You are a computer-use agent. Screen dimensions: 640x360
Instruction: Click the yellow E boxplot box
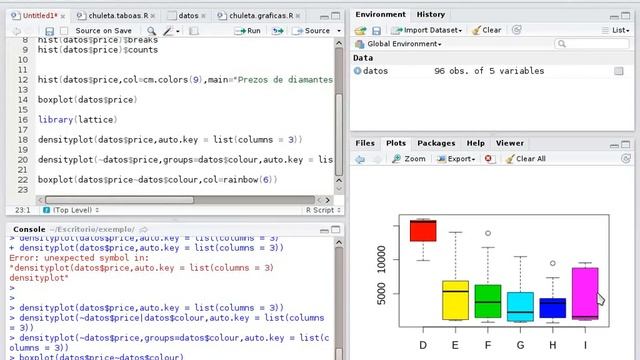(x=456, y=300)
